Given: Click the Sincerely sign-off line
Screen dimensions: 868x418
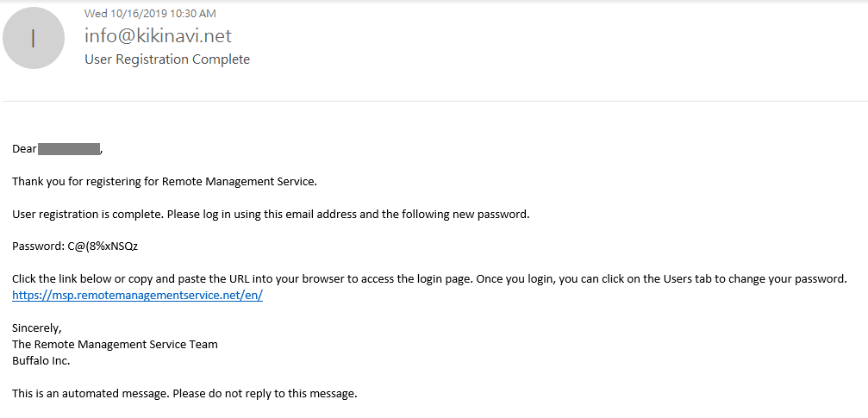Looking at the screenshot, I should click(x=37, y=328).
